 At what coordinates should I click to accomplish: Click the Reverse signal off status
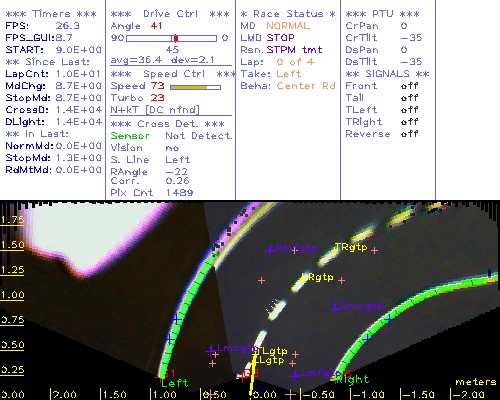coord(410,134)
